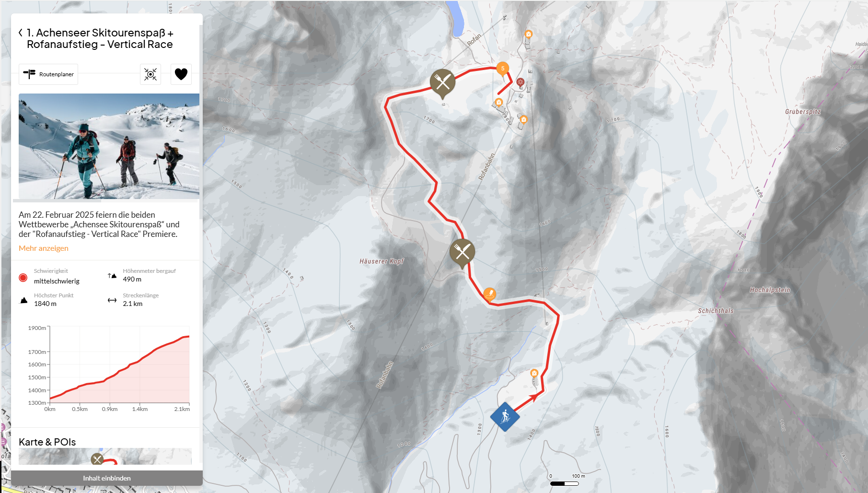Click the sidebar panel scrollbar

[x=201, y=120]
